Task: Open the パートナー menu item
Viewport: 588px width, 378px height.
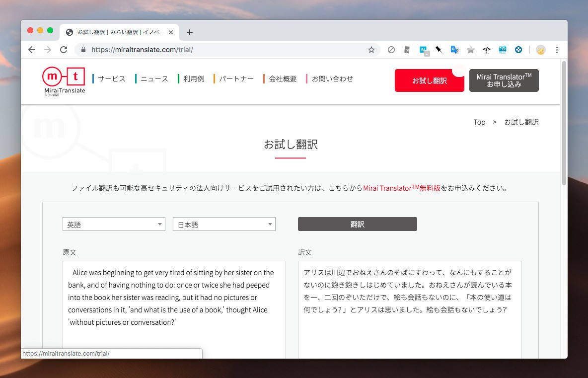Action: click(x=236, y=79)
